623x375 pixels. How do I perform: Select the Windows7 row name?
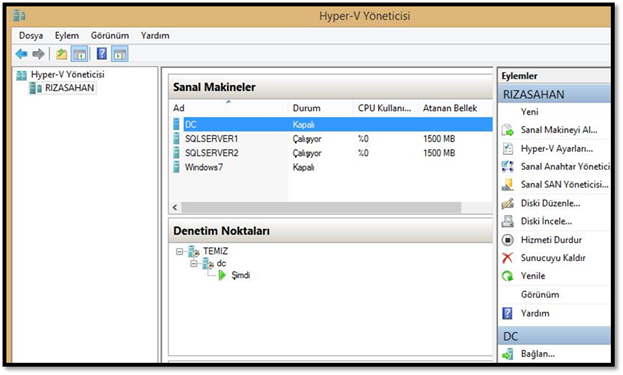[x=204, y=167]
